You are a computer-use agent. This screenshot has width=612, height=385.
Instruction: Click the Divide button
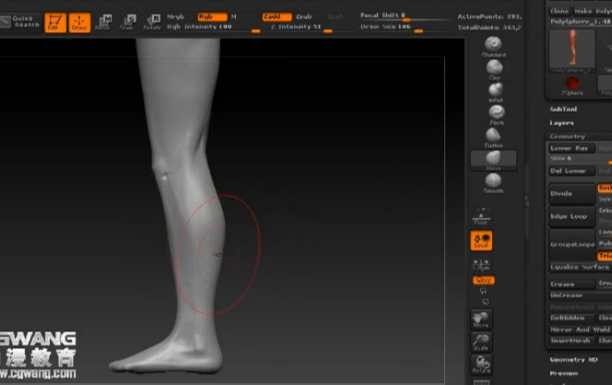pos(572,194)
